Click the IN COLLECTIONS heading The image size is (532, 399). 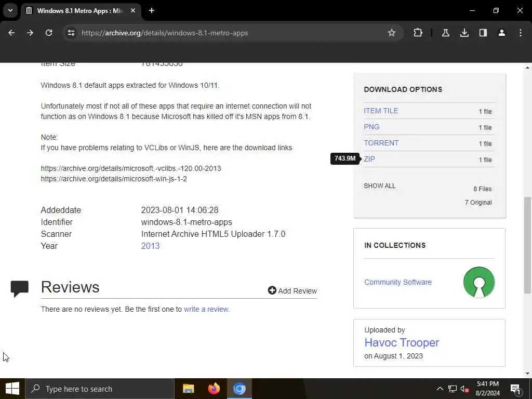[x=395, y=245]
